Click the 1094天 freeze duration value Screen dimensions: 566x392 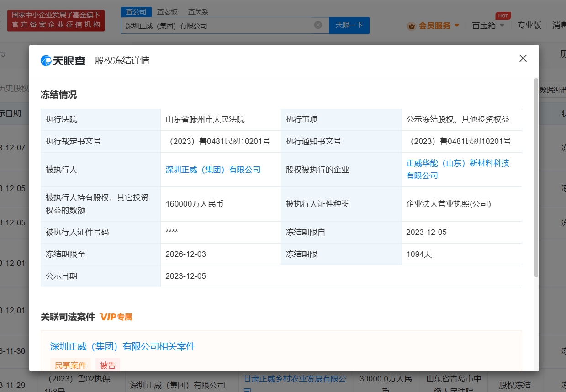419,254
